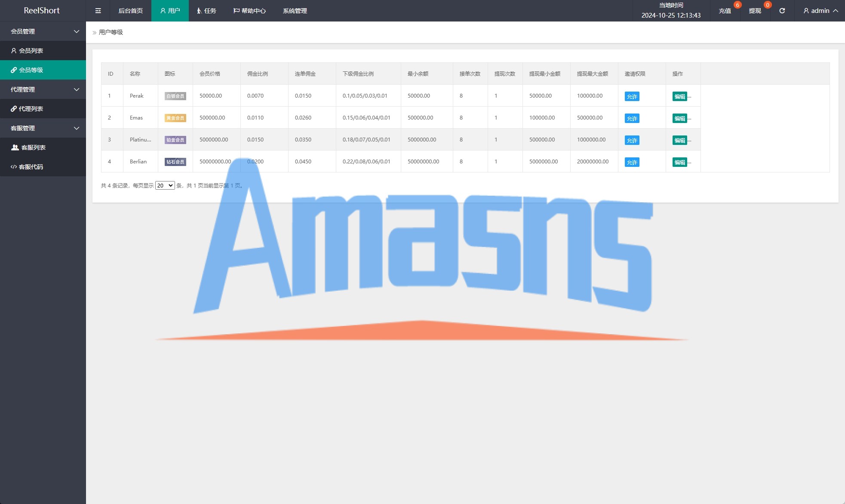Viewport: 845px width, 504px height.
Task: Select the Perak name cell
Action: (141, 96)
